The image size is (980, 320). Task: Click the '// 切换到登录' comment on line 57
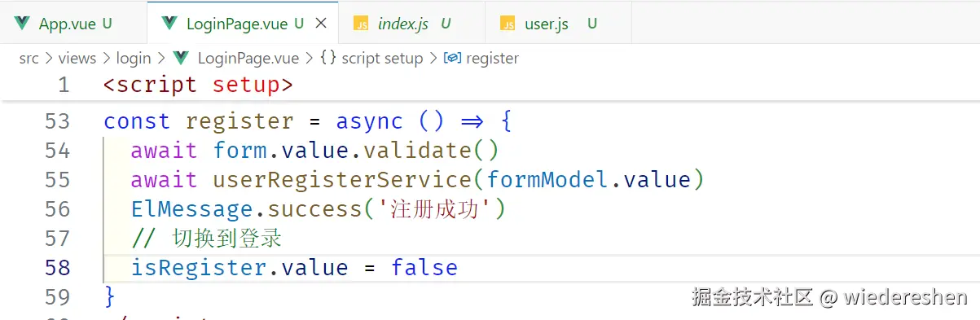click(207, 239)
